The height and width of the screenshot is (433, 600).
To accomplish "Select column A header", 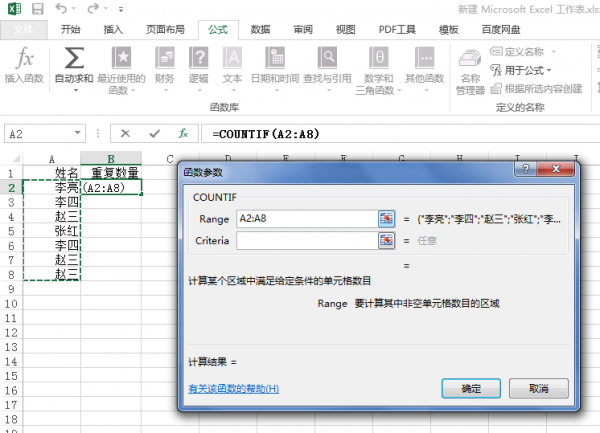I will click(x=52, y=159).
